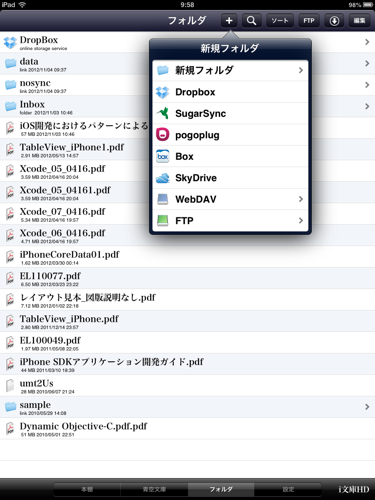The height and width of the screenshot is (500, 375).
Task: Switch to the 本棚 bookshelf tab
Action: coord(87,489)
